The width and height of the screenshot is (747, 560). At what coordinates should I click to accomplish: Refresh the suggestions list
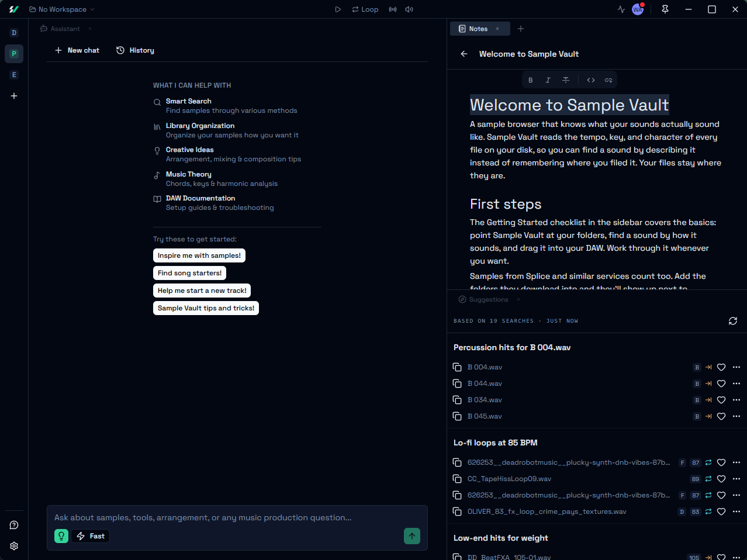click(733, 321)
